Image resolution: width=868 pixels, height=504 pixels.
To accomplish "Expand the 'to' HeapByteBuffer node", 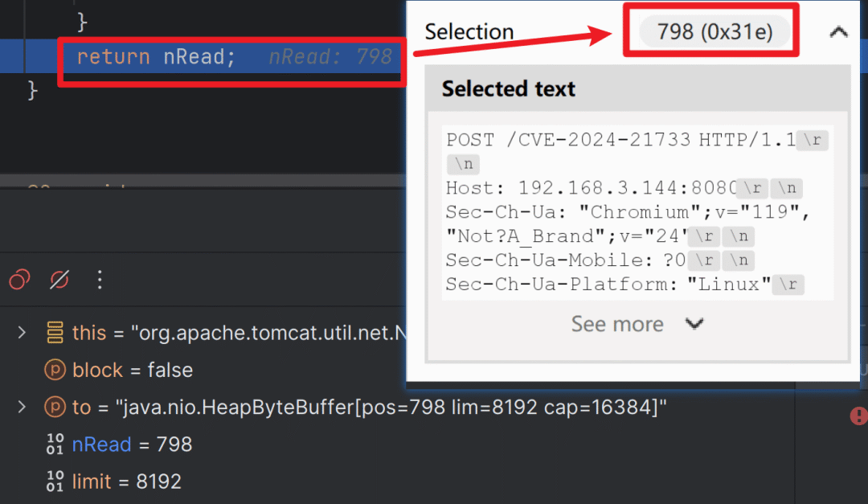I will [x=22, y=408].
